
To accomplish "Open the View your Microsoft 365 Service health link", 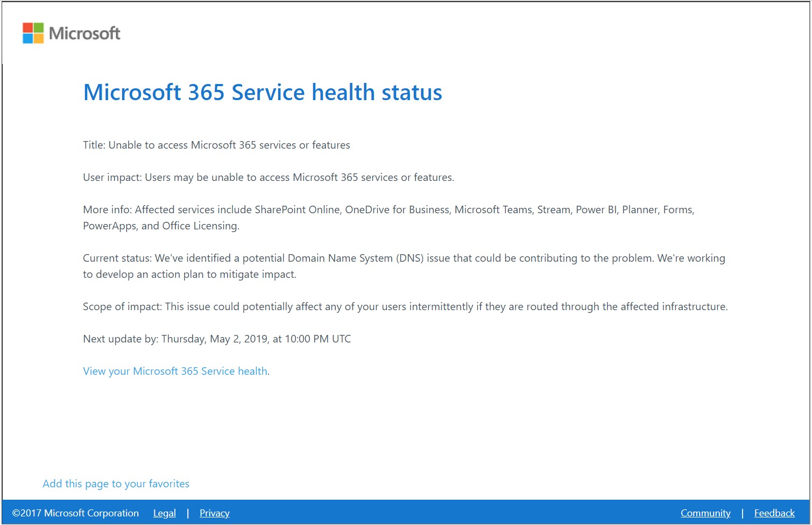I will [x=175, y=371].
